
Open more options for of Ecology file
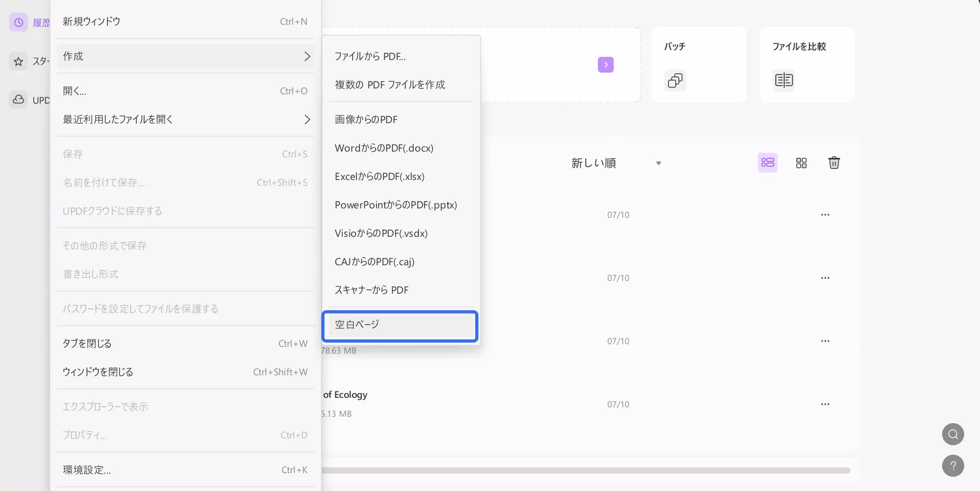point(825,404)
